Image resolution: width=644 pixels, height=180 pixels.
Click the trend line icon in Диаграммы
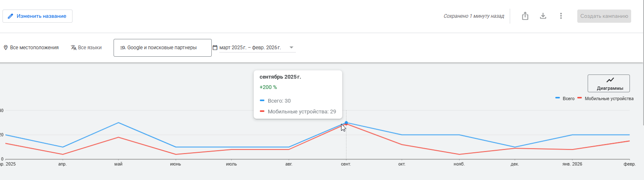[610, 80]
